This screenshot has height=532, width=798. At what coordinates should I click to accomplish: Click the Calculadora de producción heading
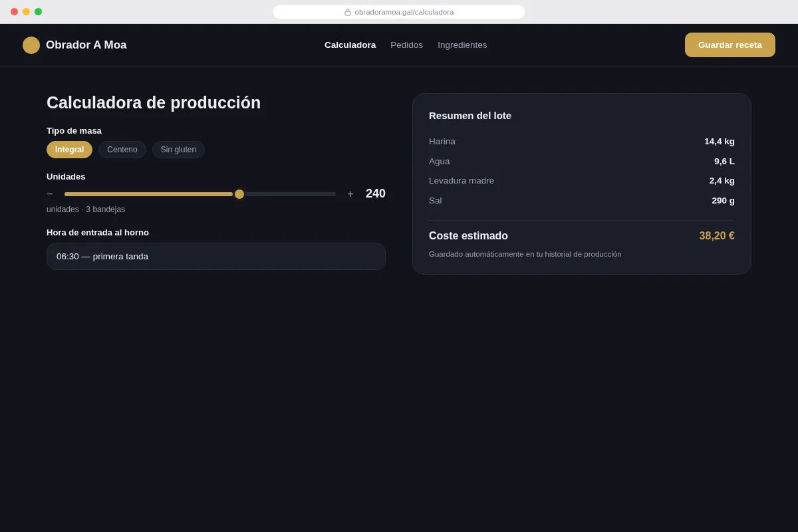(154, 102)
